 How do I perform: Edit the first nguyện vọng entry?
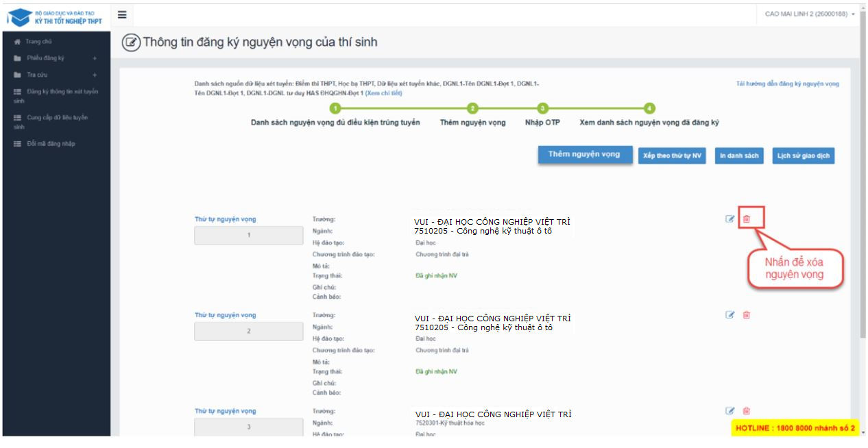point(730,219)
